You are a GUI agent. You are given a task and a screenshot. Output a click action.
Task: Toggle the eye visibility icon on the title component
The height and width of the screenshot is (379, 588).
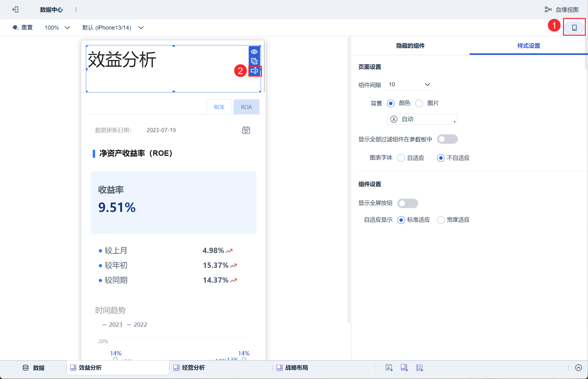254,51
